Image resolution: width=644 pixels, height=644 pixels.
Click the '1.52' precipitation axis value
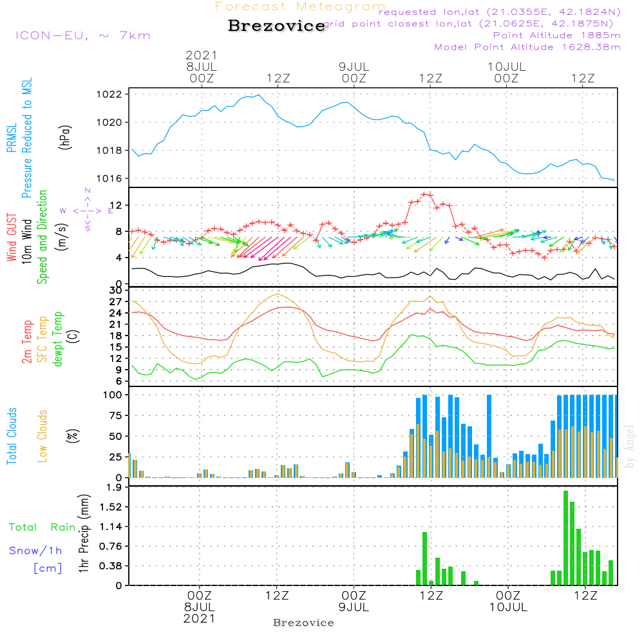(111, 507)
